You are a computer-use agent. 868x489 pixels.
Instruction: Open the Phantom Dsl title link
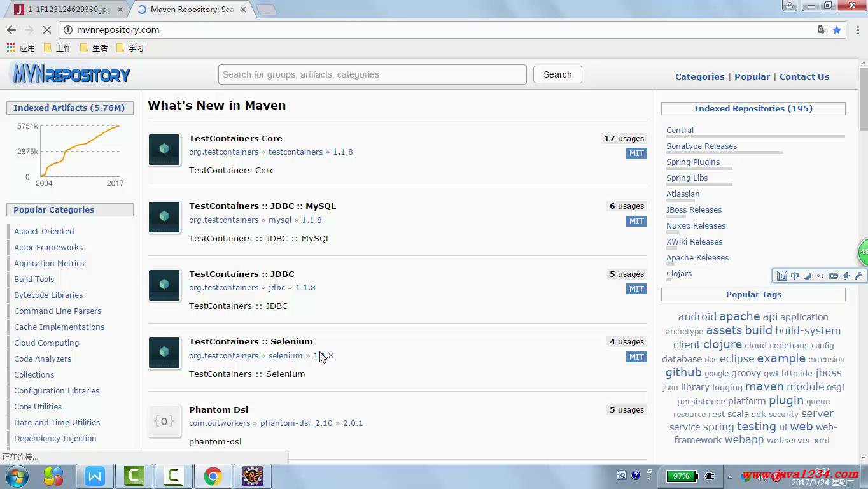pyautogui.click(x=218, y=409)
